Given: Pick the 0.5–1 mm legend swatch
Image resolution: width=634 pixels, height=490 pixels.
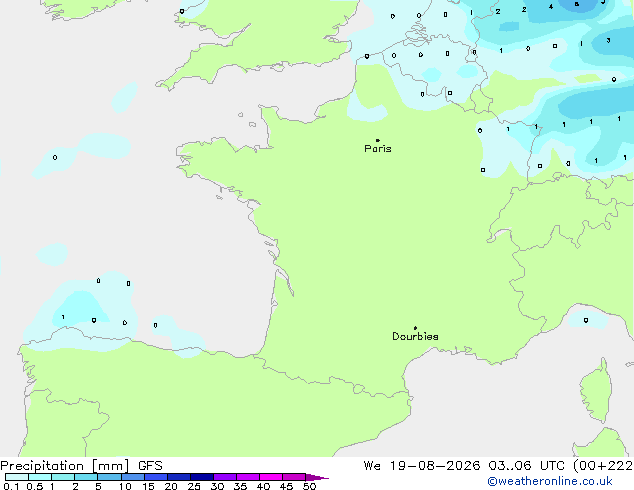Looking at the screenshot, I should pyautogui.click(x=40, y=477).
